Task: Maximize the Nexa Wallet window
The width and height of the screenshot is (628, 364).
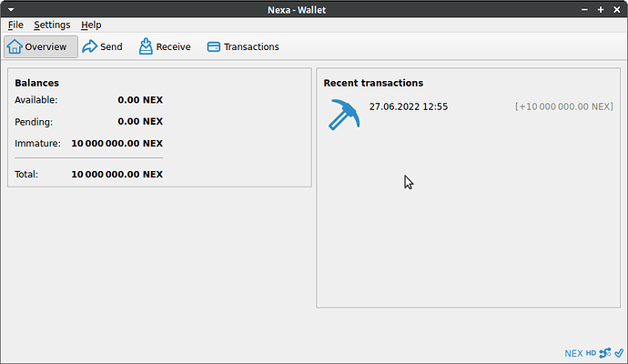Action: click(x=601, y=10)
